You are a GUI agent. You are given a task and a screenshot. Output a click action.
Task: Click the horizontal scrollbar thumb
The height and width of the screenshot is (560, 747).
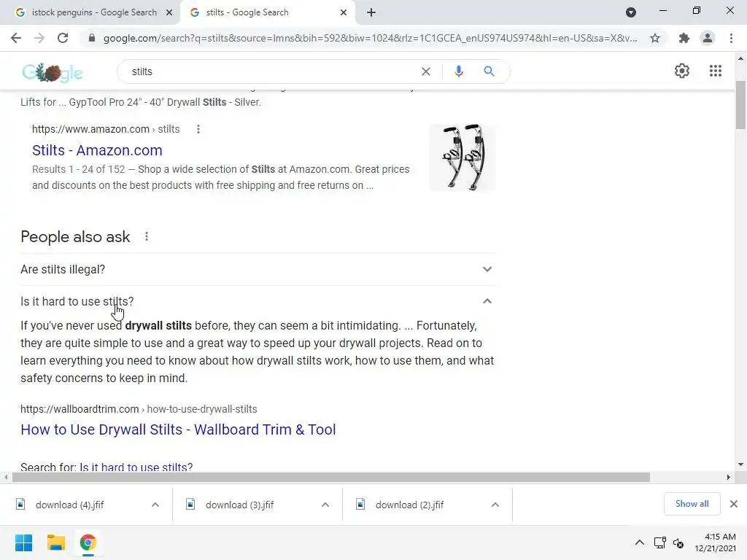pyautogui.click(x=331, y=477)
